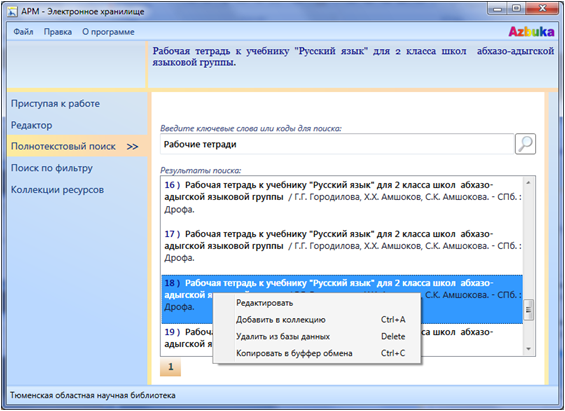Open the Файл menu

click(x=23, y=32)
